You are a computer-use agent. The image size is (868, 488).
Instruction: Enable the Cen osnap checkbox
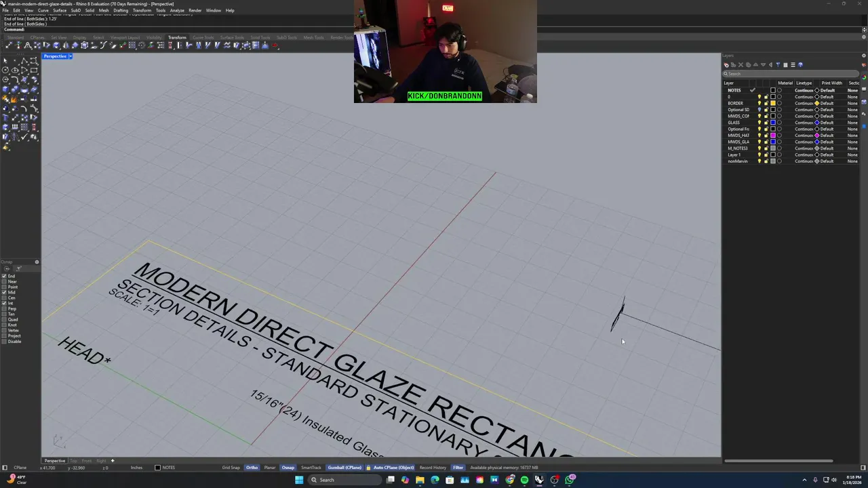pyautogui.click(x=4, y=298)
